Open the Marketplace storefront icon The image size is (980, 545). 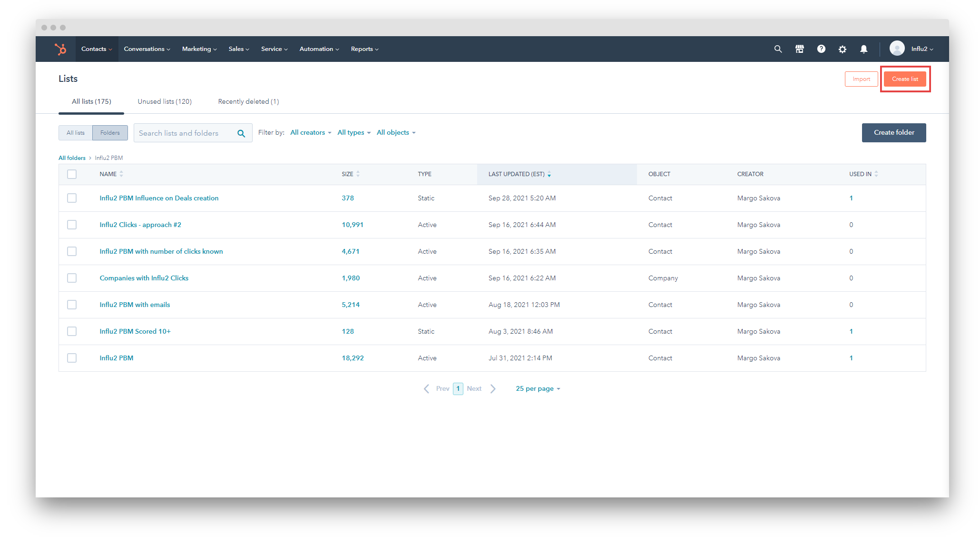tap(799, 49)
